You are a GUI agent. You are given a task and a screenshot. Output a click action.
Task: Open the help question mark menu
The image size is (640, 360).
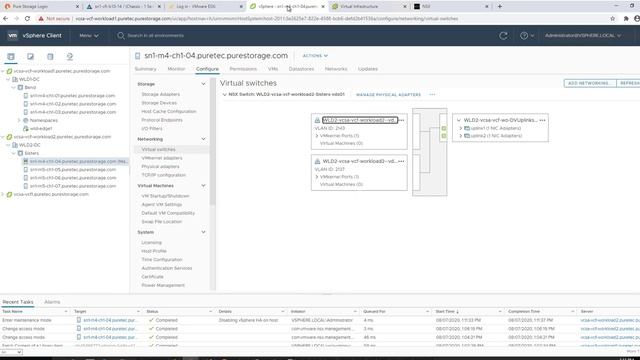tap(527, 36)
